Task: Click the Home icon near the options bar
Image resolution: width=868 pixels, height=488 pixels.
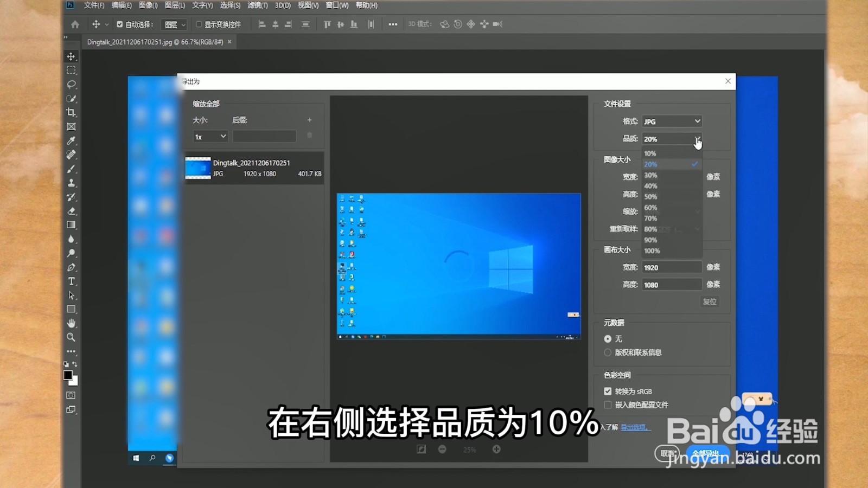Action: 74,24
